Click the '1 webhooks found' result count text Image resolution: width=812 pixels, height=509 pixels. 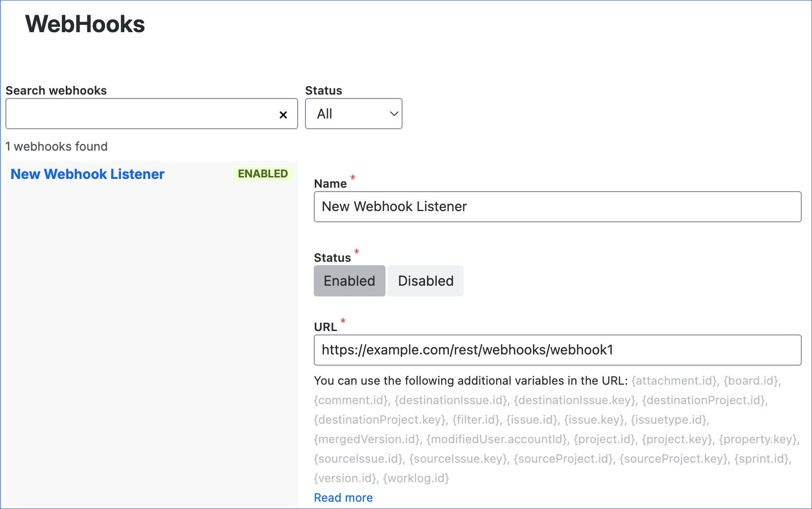click(x=57, y=147)
